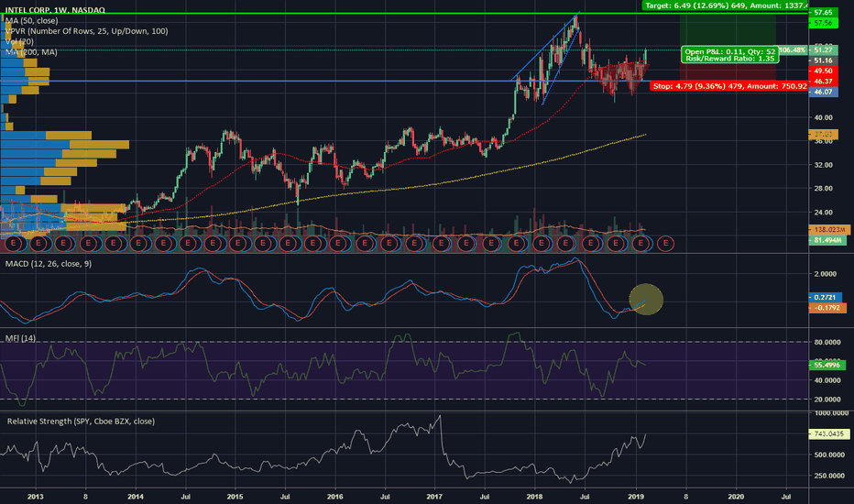
Task: Select the Vol (20) indicator legend
Action: [x=19, y=41]
